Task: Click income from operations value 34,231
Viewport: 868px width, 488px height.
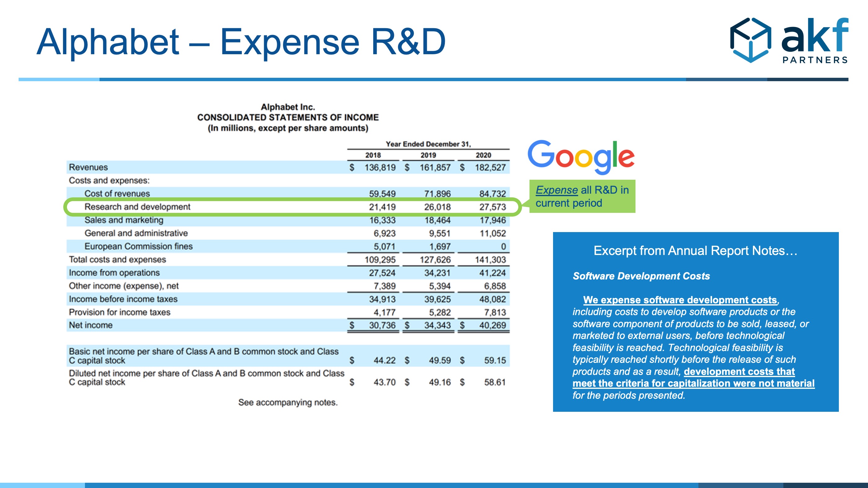Action: pos(437,273)
